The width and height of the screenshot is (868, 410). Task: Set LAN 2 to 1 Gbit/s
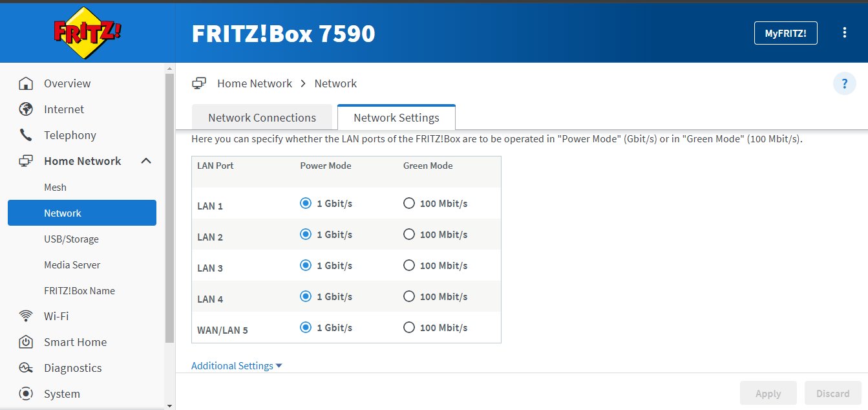coord(306,234)
